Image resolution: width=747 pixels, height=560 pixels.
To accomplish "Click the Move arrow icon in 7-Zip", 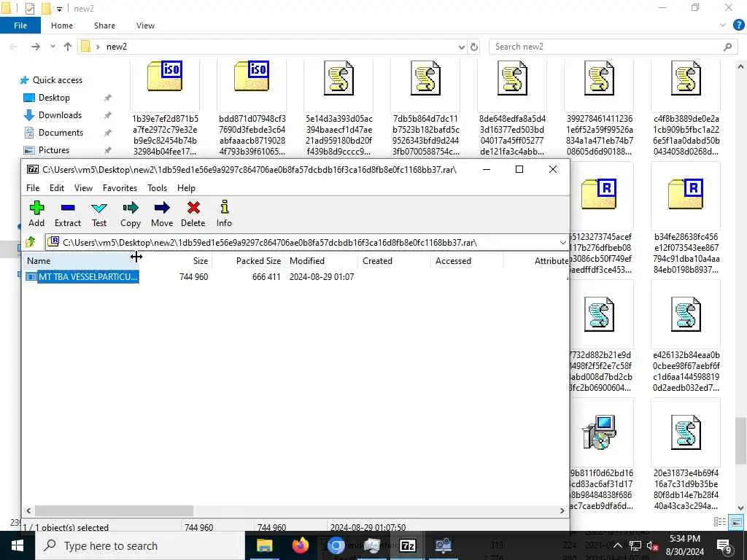I will click(162, 214).
